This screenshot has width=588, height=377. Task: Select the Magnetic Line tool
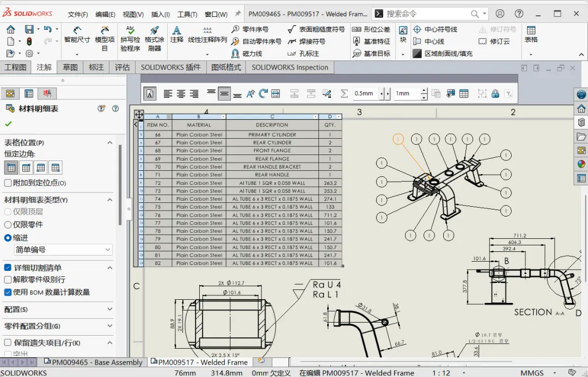[x=247, y=54]
